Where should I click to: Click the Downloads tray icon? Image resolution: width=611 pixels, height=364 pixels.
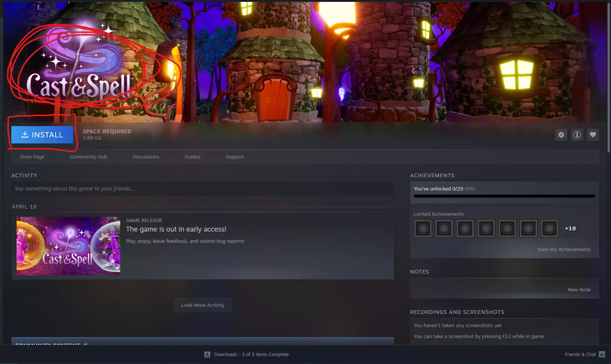pos(207,355)
